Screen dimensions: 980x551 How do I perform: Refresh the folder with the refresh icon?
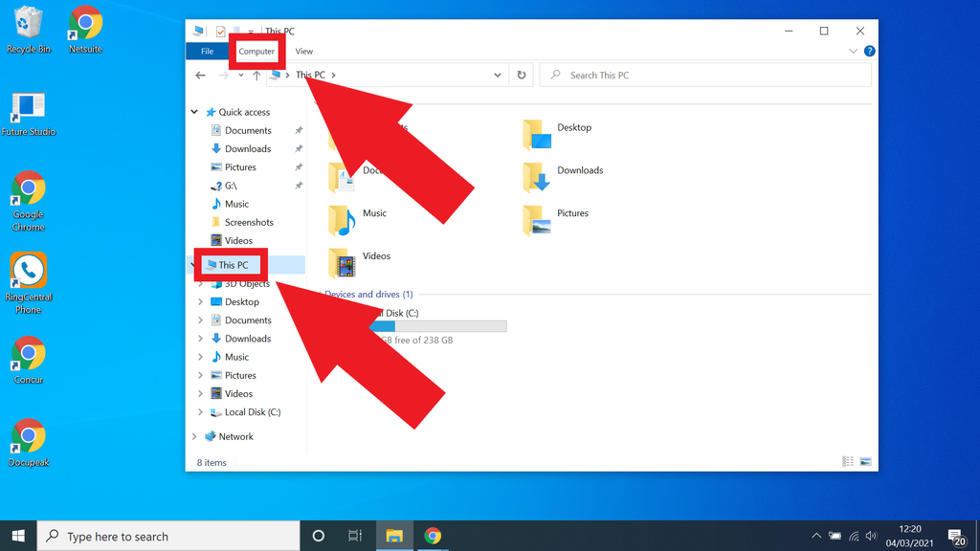pyautogui.click(x=521, y=75)
